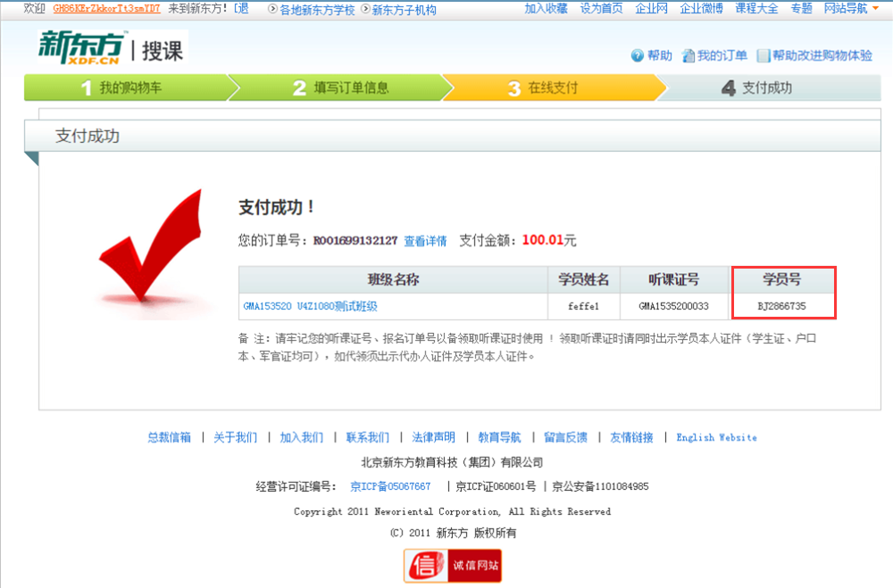Expand the 网站导航 dropdown arrow
This screenshot has height=588, width=893.
pyautogui.click(x=875, y=8)
